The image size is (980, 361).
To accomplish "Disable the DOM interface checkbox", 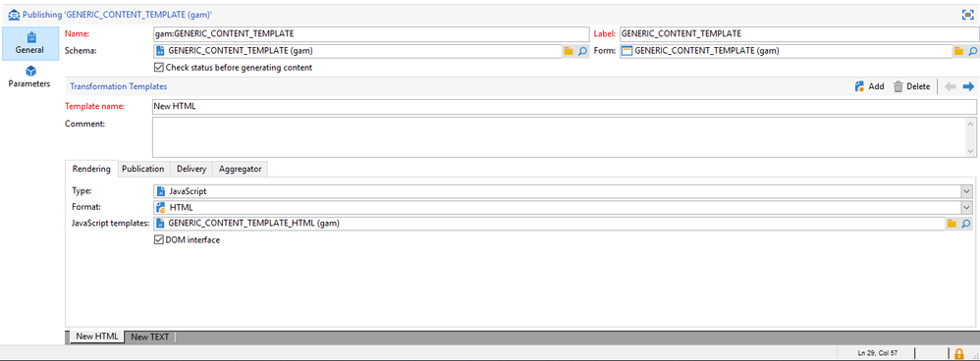I will tap(159, 239).
